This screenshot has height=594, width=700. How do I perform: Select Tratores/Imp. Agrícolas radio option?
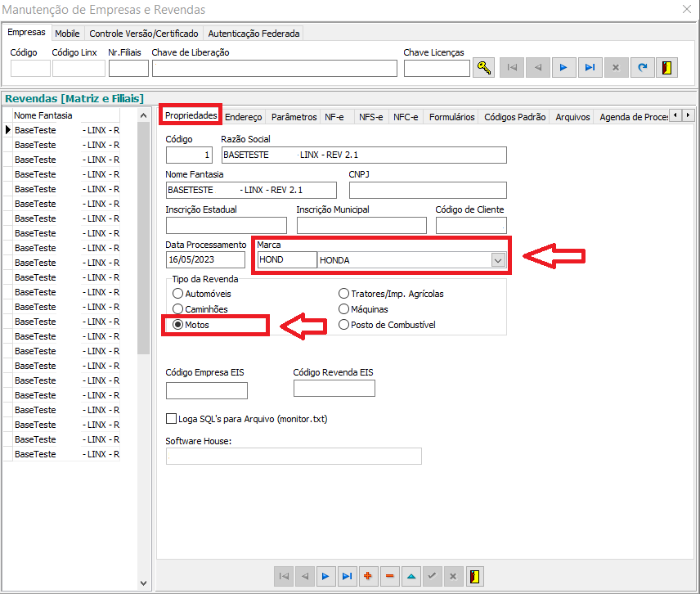(343, 294)
